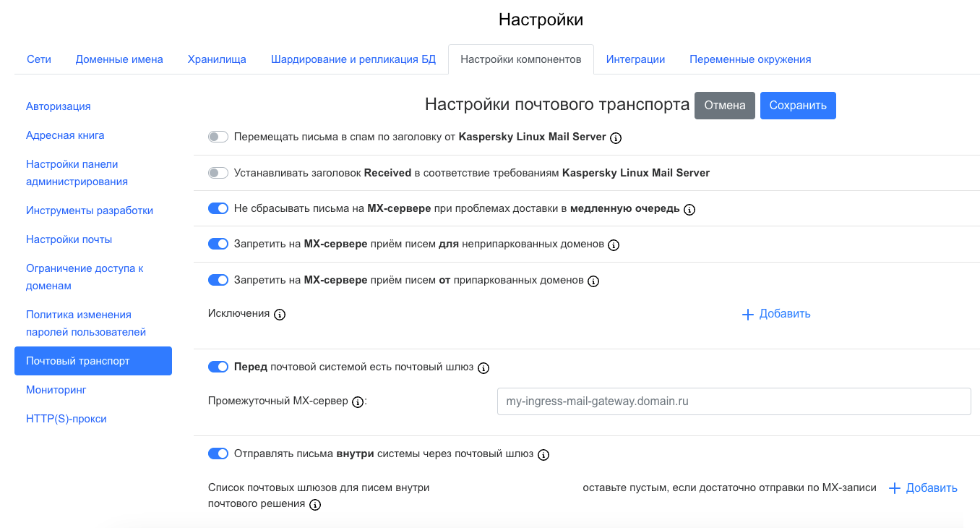Toggle the Received header Kaspersky setting
The height and width of the screenshot is (528, 980).
218,173
